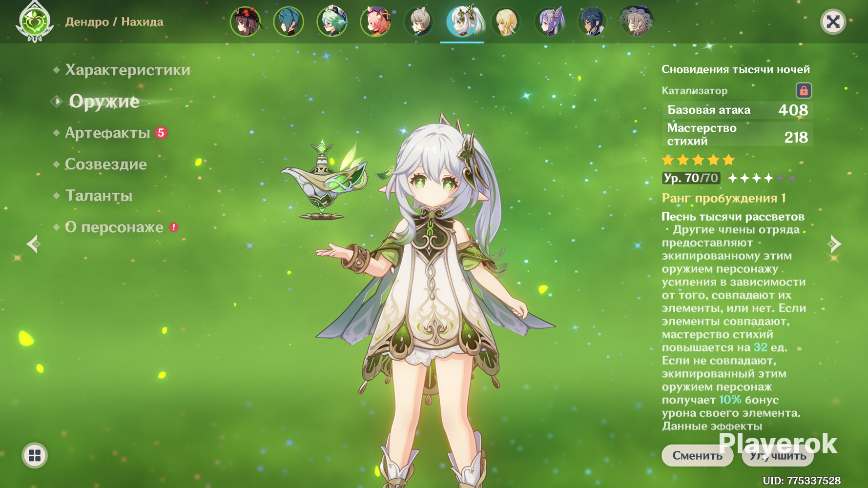
Task: Open the Артефакты section
Action: click(x=107, y=133)
